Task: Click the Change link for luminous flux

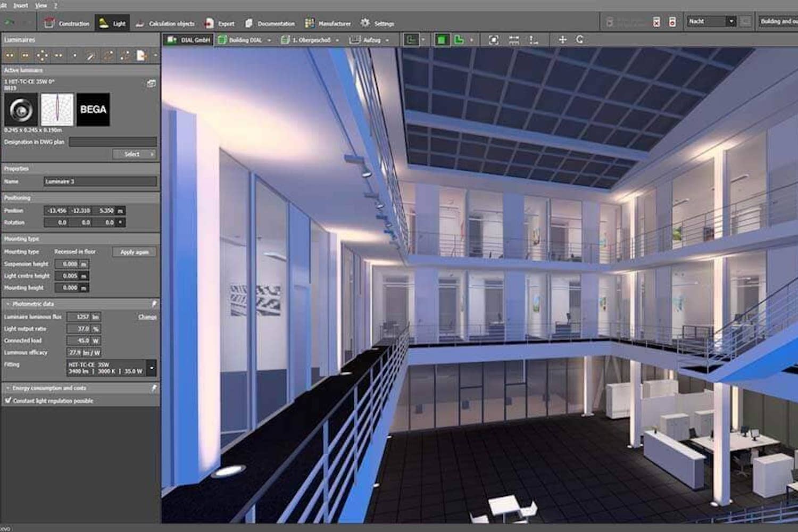Action: point(147,317)
